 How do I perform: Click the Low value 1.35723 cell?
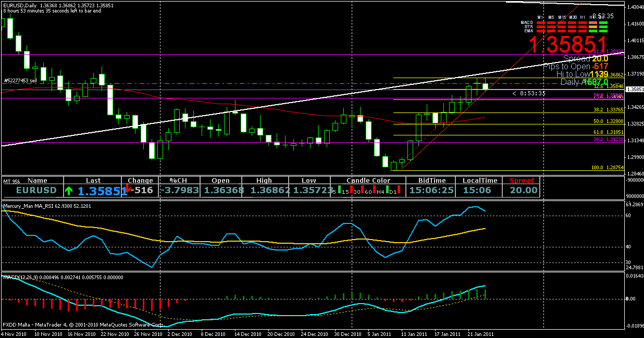pos(313,190)
